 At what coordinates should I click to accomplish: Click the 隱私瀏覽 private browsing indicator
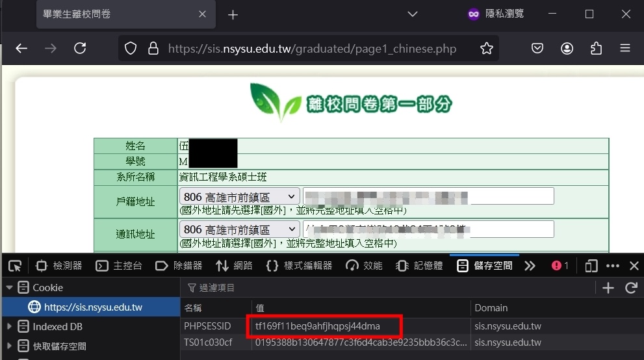point(496,14)
